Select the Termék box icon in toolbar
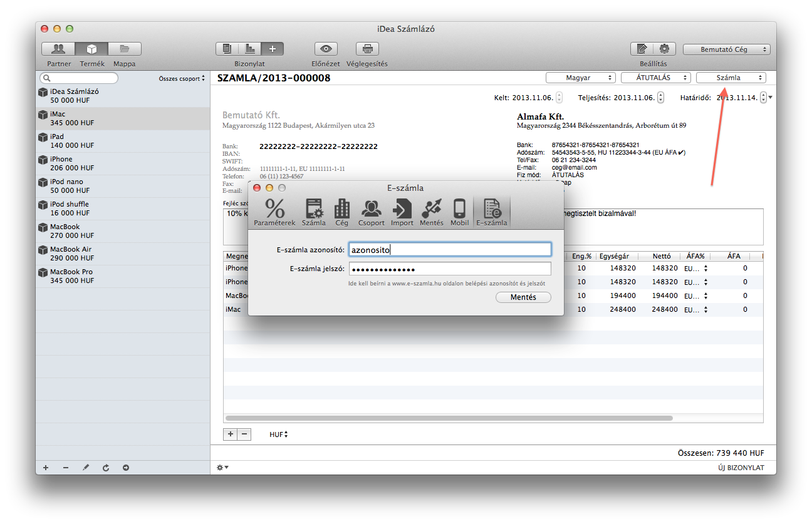812x524 pixels. coord(91,49)
